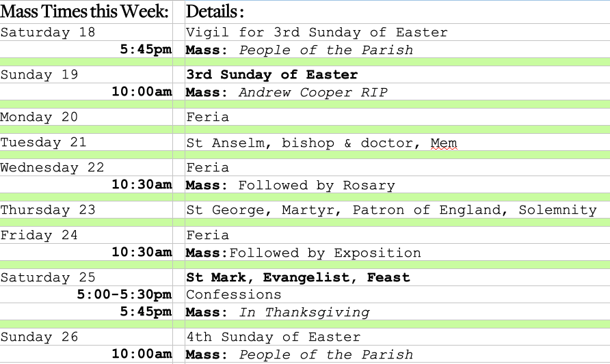610x364 pixels.
Task: Click 'Followed by Rosary' text
Action: [x=316, y=185]
